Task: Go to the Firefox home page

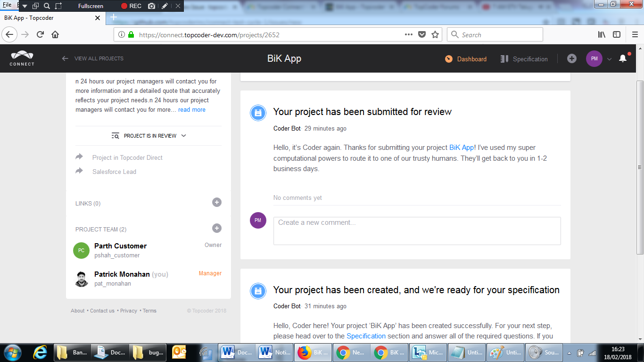Action: [55, 34]
